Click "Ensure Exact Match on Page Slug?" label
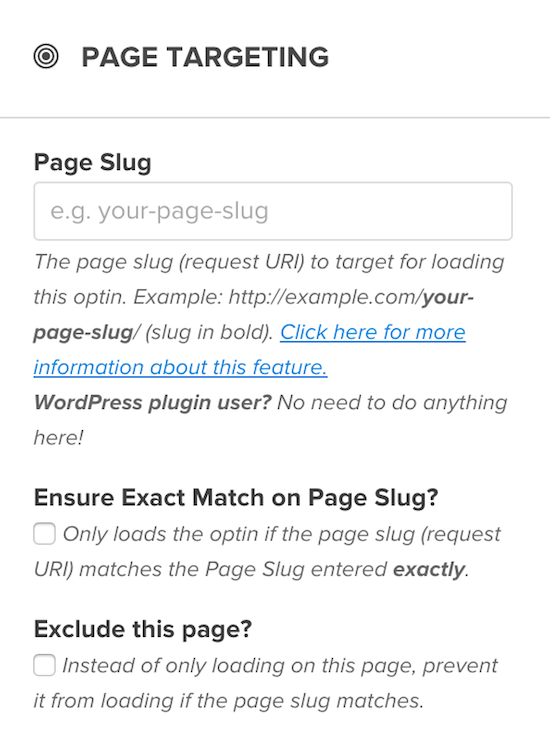The image size is (550, 741). click(x=236, y=498)
